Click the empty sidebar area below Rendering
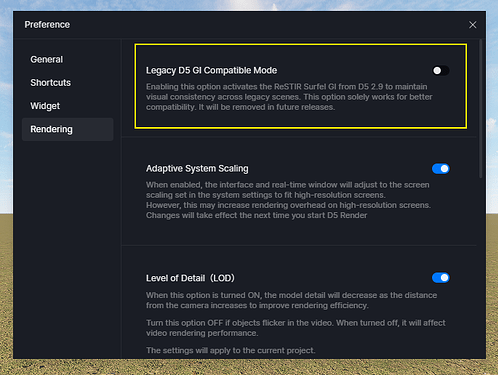The width and height of the screenshot is (498, 375). (x=68, y=250)
